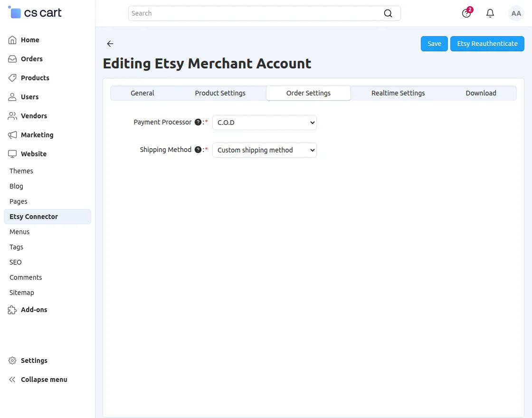Open the Download tab
The image size is (532, 418).
(x=481, y=93)
